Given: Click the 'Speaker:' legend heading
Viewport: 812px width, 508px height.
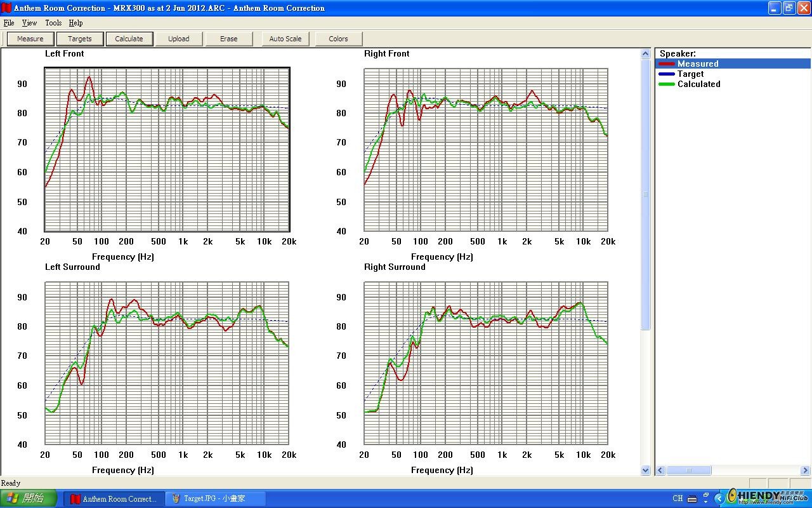Looking at the screenshot, I should pos(678,54).
